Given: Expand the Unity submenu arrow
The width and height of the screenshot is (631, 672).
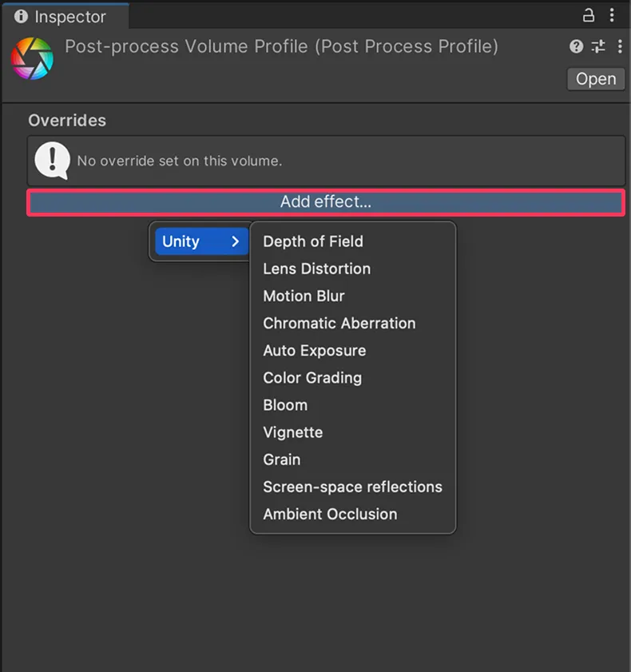Looking at the screenshot, I should (x=235, y=241).
